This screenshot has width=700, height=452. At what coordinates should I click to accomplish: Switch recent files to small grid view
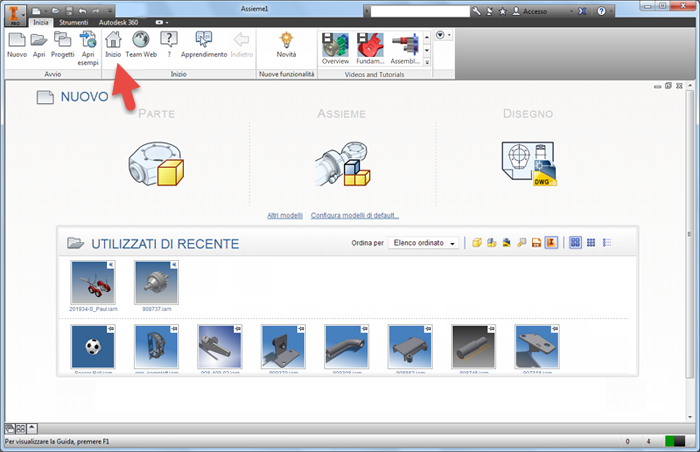pos(591,243)
